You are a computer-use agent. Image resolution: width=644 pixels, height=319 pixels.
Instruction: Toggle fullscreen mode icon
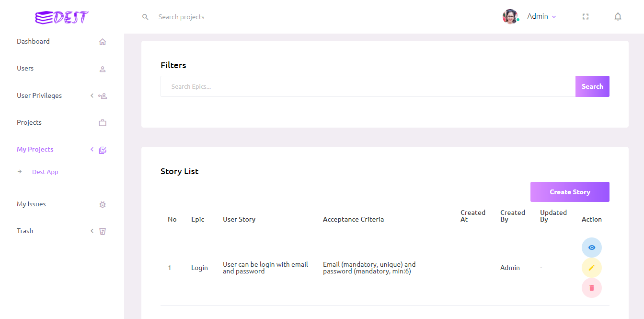pos(585,17)
